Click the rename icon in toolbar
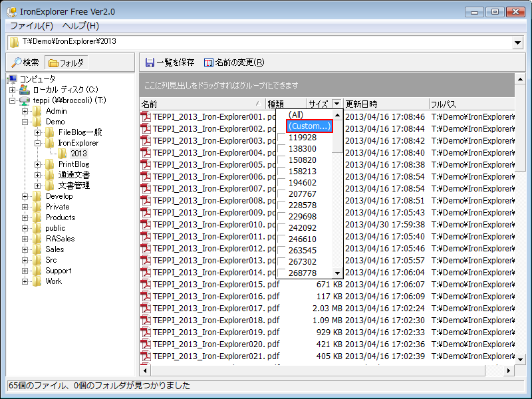 tap(208, 63)
